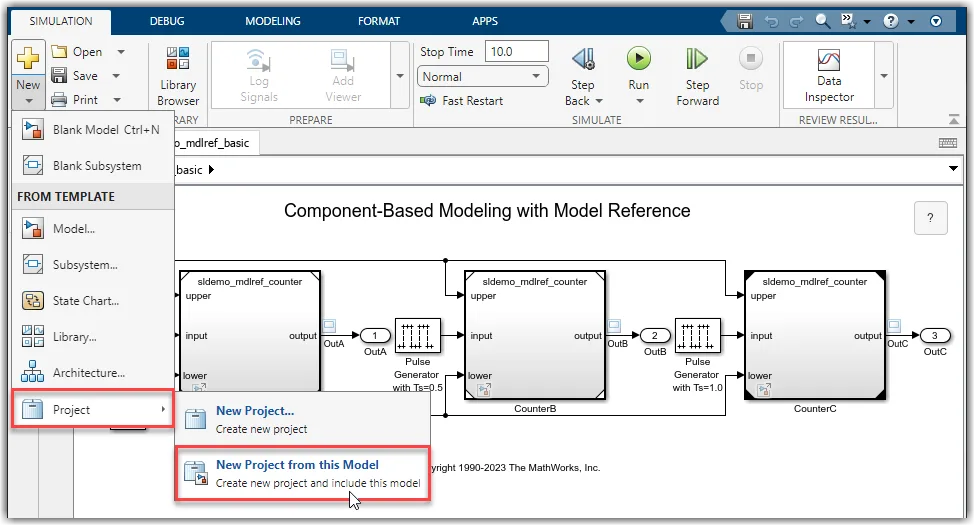The height and width of the screenshot is (526, 975).
Task: Choose New Project from this Model
Action: click(x=303, y=473)
